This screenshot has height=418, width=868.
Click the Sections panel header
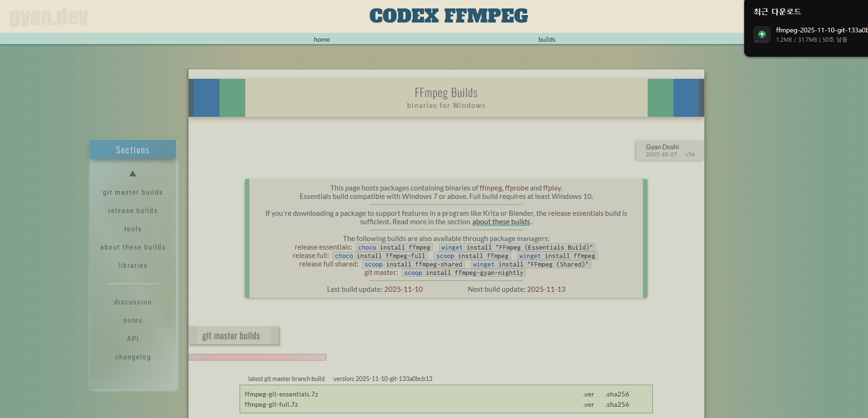[x=133, y=150]
